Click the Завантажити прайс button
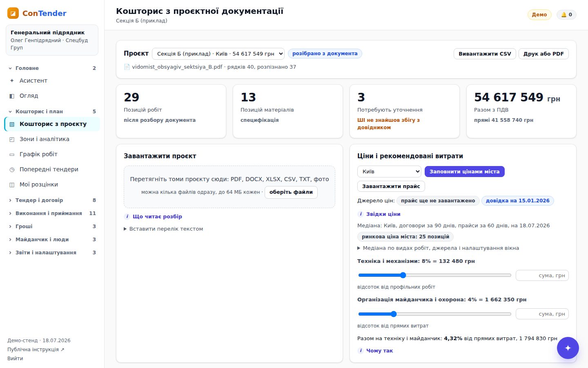 [x=391, y=186]
